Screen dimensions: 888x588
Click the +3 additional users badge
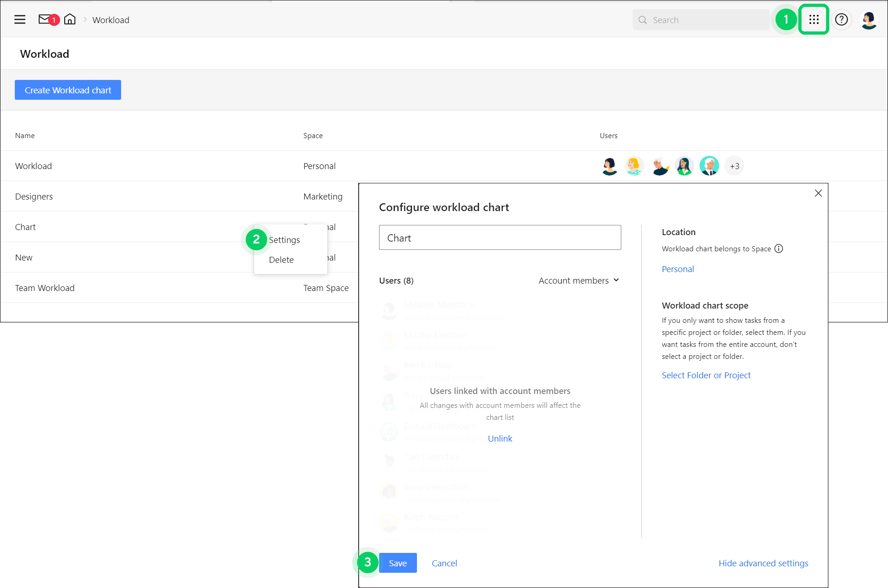pos(734,166)
